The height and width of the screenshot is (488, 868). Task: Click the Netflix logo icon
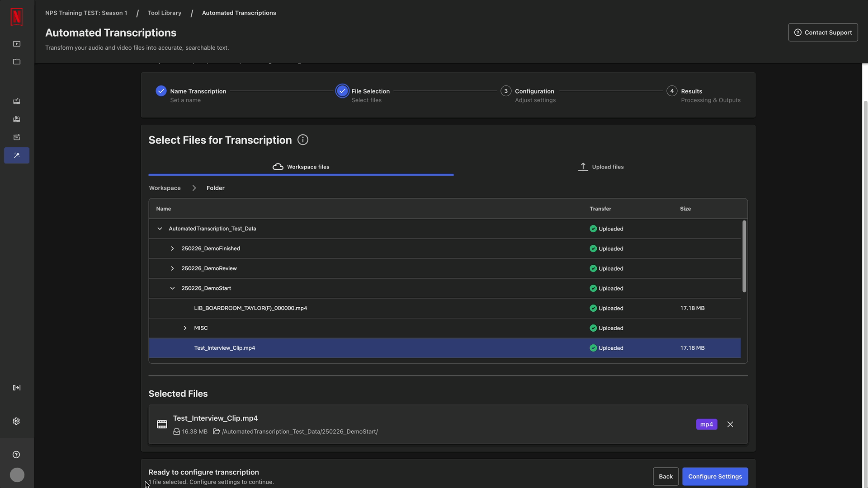pyautogui.click(x=17, y=17)
